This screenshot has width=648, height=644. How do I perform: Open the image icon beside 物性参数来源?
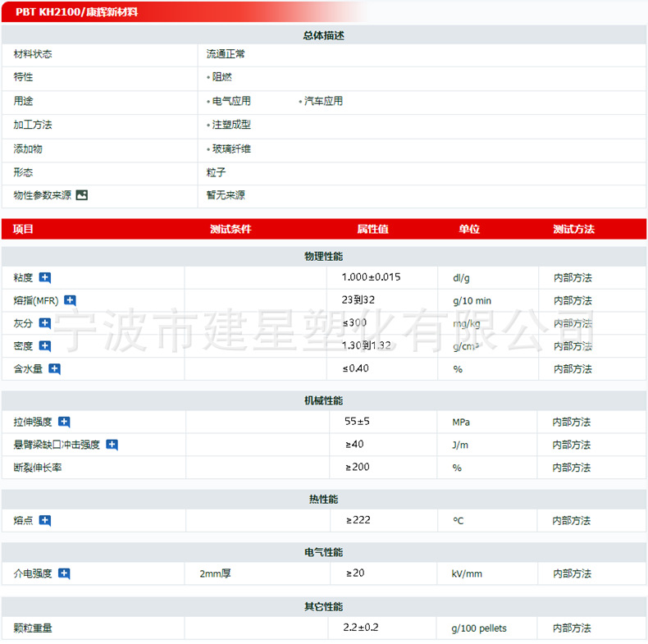(x=82, y=195)
